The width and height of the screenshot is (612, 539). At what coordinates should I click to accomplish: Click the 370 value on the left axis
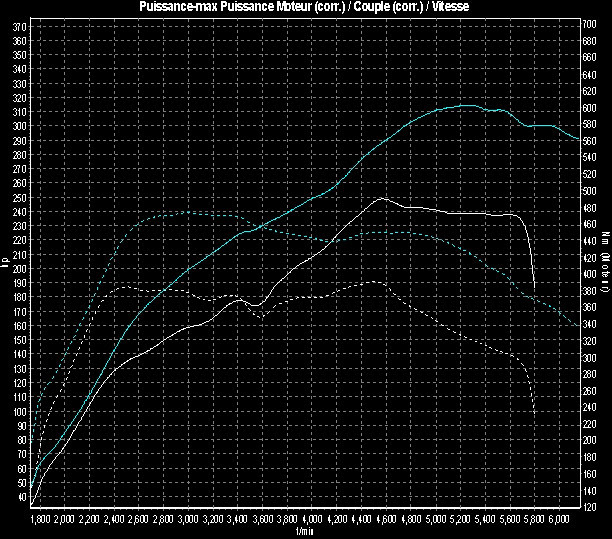click(19, 26)
